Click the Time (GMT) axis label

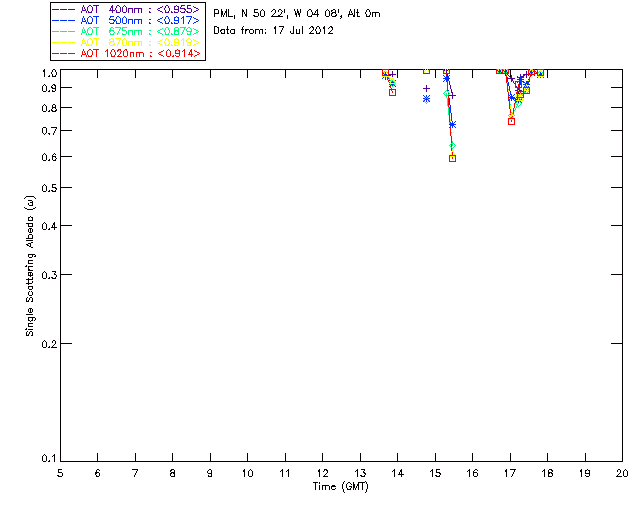340,487
